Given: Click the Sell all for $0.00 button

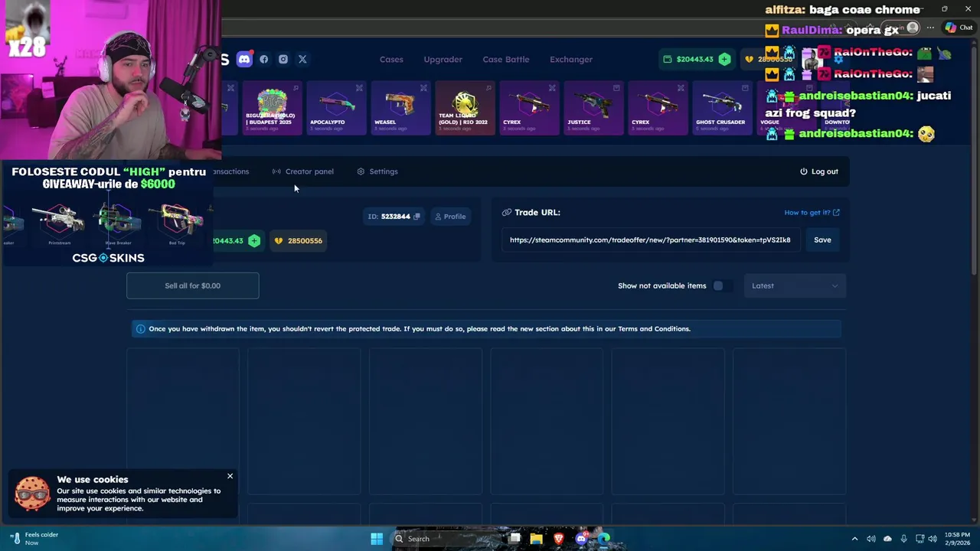Looking at the screenshot, I should coord(193,285).
